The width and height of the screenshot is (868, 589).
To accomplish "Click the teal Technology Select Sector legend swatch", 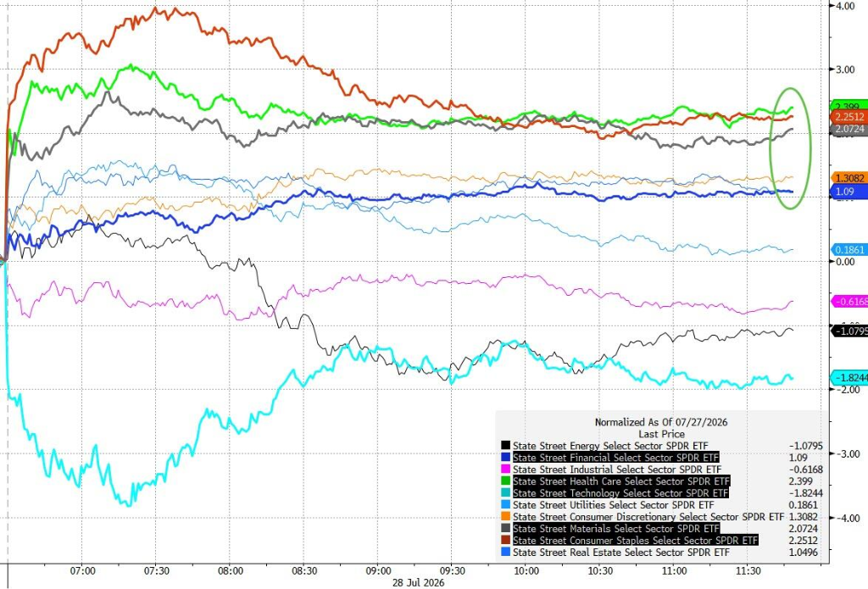I will [x=505, y=493].
